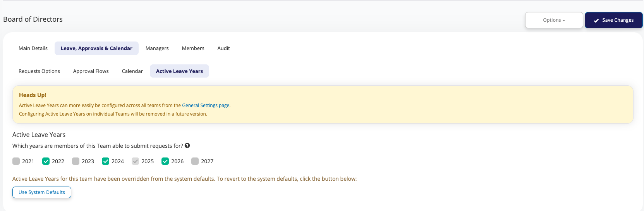Open the Approval Flows sub-tab

pos(91,71)
